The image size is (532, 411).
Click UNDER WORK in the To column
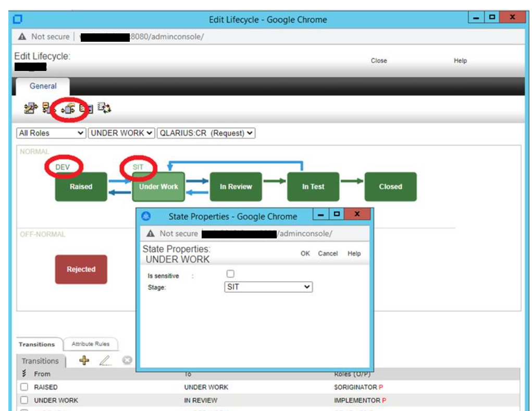click(206, 387)
